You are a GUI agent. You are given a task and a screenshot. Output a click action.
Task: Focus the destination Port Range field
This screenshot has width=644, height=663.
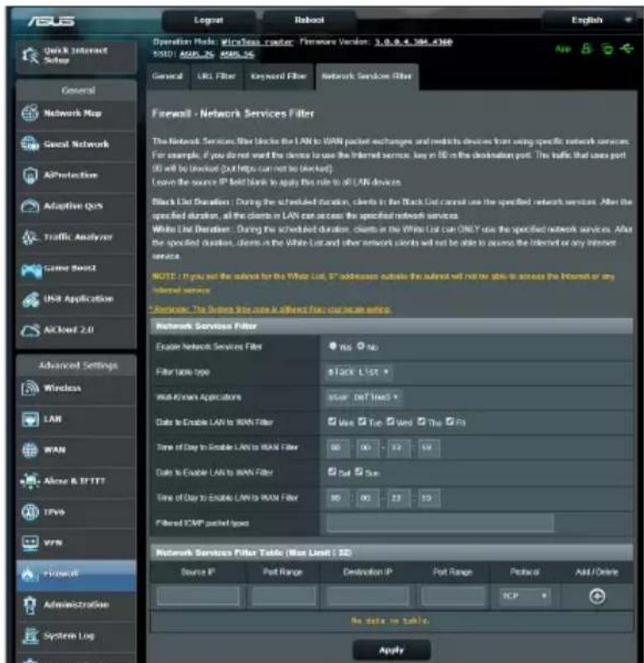pos(453,596)
